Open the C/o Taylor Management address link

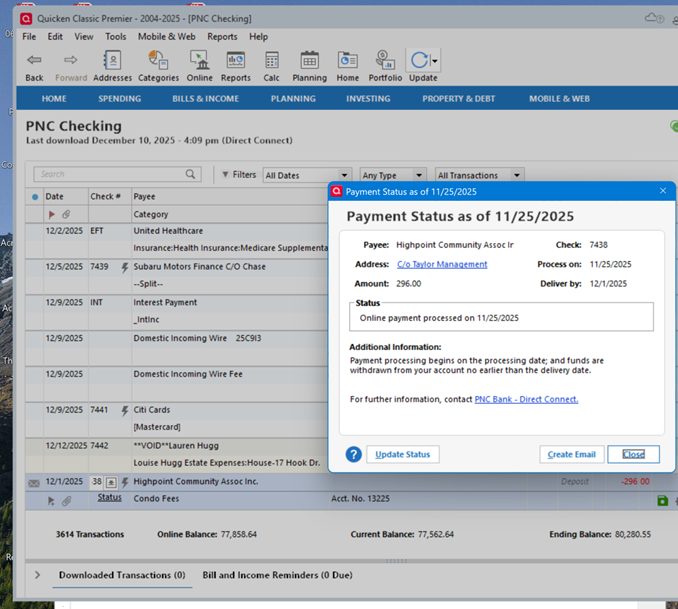442,264
